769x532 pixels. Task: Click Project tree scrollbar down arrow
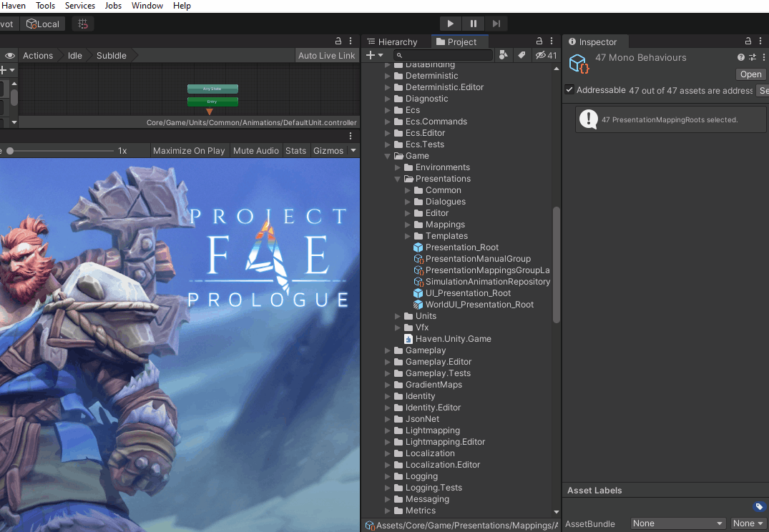pyautogui.click(x=556, y=512)
